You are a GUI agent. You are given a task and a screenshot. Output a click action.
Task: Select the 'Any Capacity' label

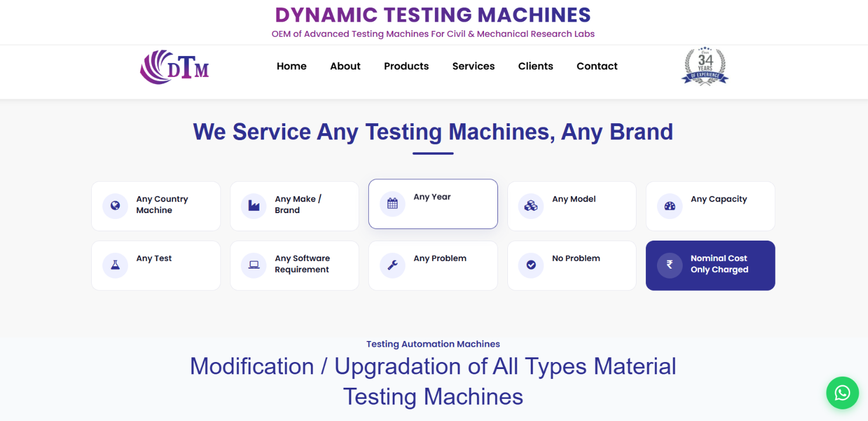(719, 199)
